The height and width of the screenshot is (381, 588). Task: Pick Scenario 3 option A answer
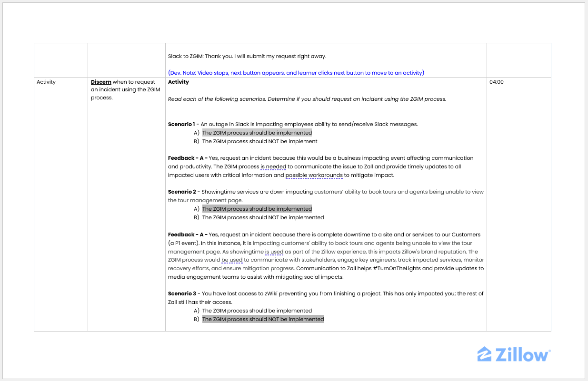tap(257, 311)
